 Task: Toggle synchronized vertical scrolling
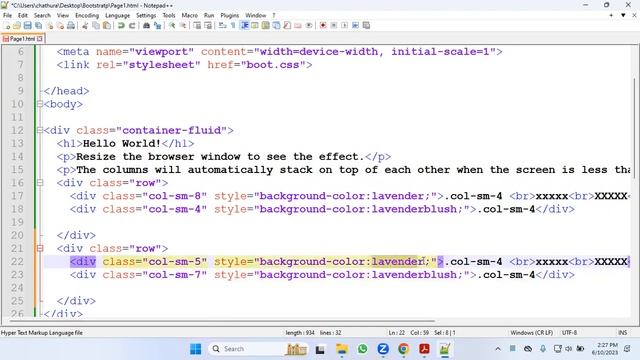[197, 25]
